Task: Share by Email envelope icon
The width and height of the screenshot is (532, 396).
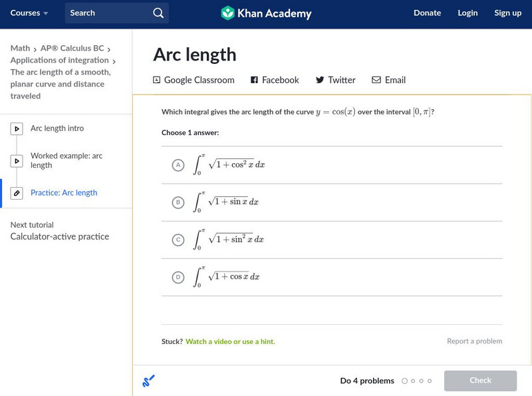Action: tap(376, 80)
